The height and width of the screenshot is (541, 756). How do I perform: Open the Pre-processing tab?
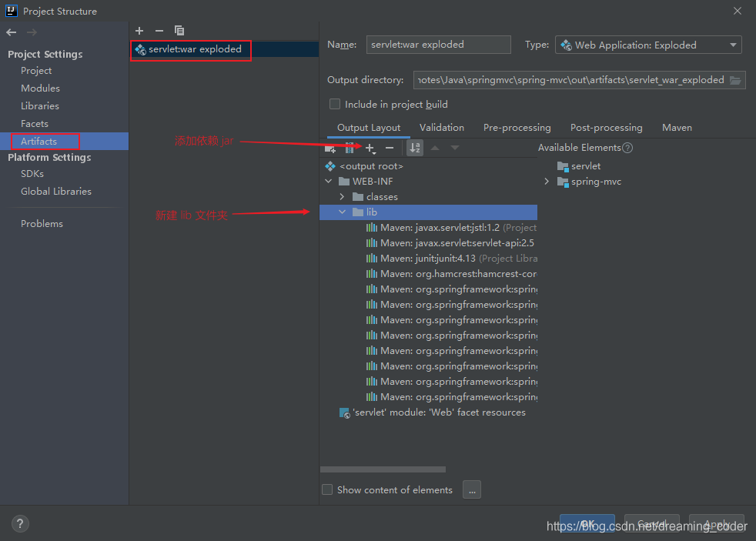(x=517, y=128)
